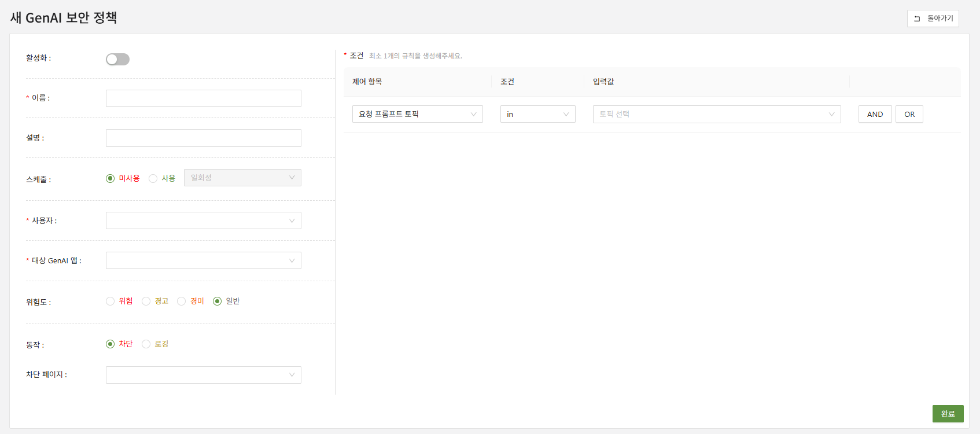
Task: Select the 경미 risk level radio button
Action: pos(182,301)
